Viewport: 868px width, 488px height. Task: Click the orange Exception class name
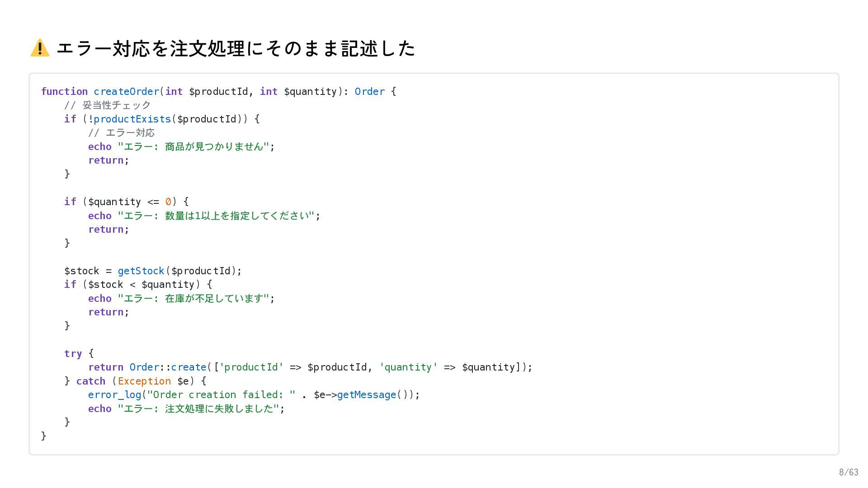144,381
